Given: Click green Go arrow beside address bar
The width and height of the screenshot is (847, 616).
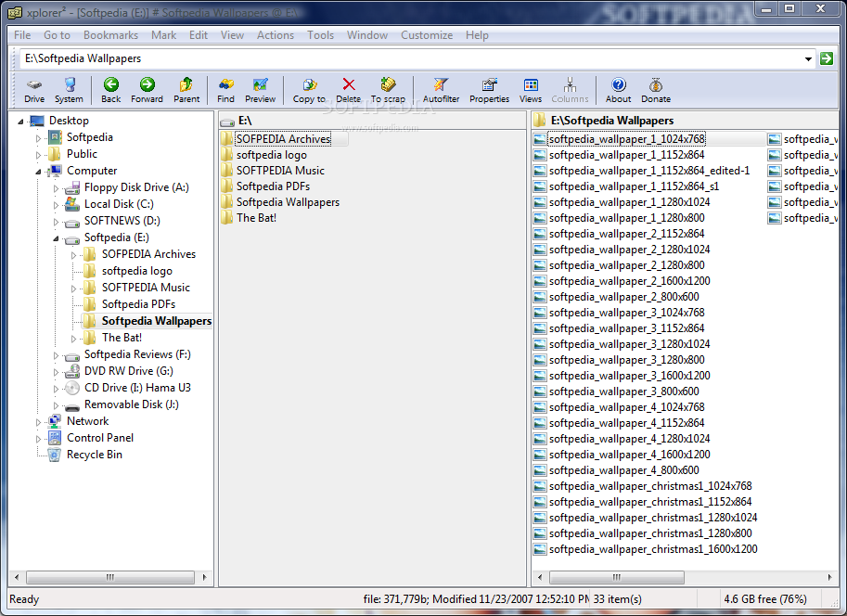Looking at the screenshot, I should [x=826, y=58].
